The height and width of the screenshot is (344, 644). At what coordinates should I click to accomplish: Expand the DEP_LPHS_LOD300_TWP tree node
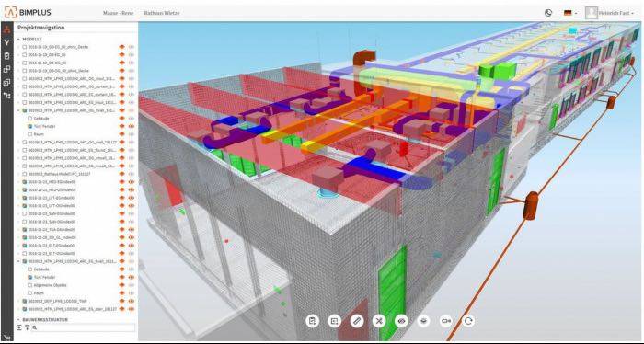(x=19, y=301)
